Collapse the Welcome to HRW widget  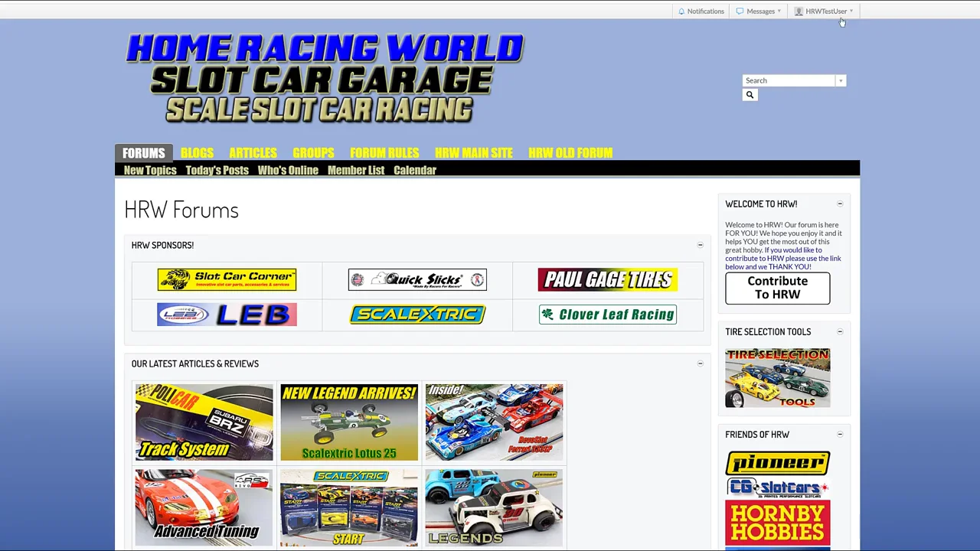coord(840,204)
